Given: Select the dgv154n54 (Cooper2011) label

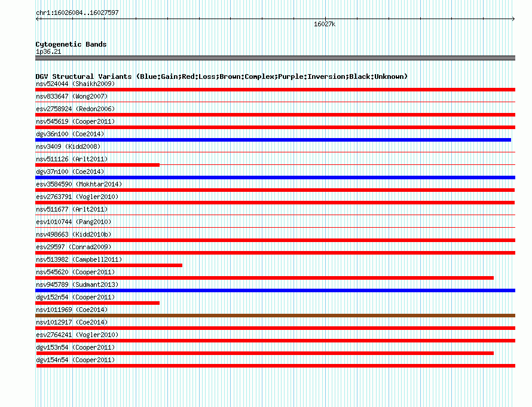Looking at the screenshot, I should point(75,360).
